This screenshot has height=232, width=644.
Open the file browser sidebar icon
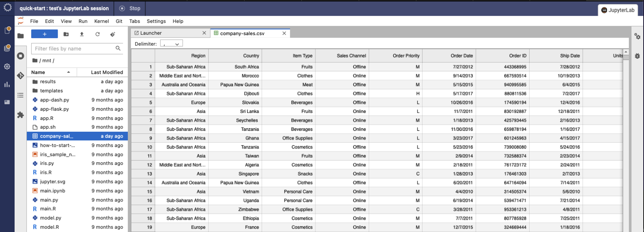[x=20, y=36]
